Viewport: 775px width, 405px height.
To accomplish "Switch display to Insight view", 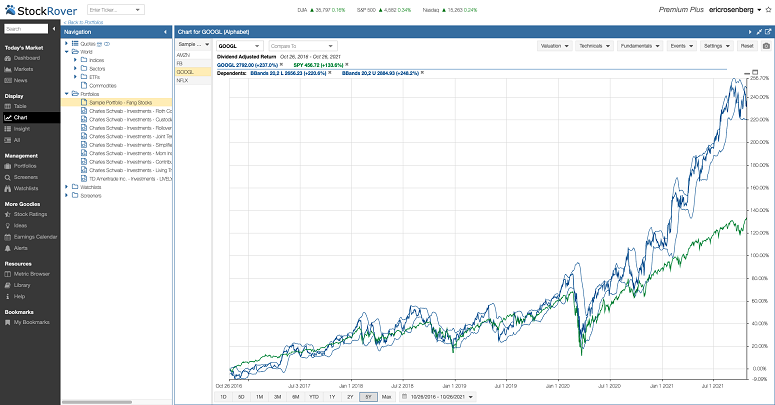I will tap(17, 129).
